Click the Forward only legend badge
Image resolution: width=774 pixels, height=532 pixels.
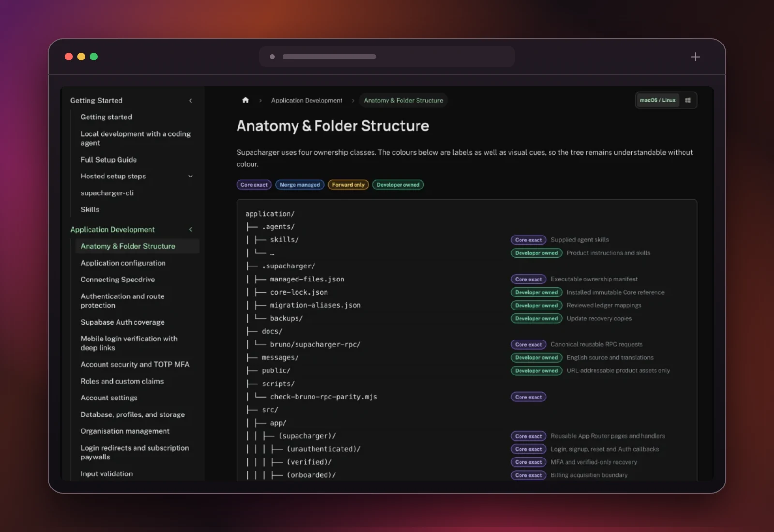point(348,185)
